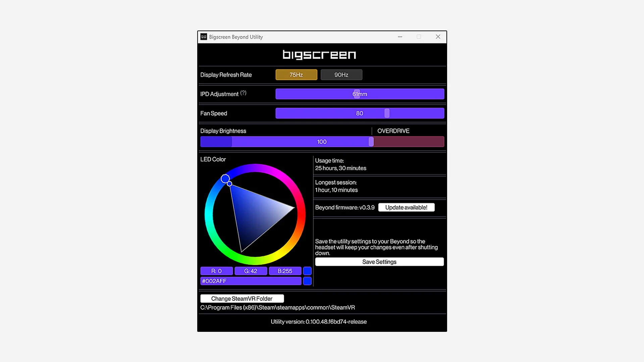Image resolution: width=644 pixels, height=362 pixels.
Task: Click the Fan Speed slider handle
Action: 387,113
